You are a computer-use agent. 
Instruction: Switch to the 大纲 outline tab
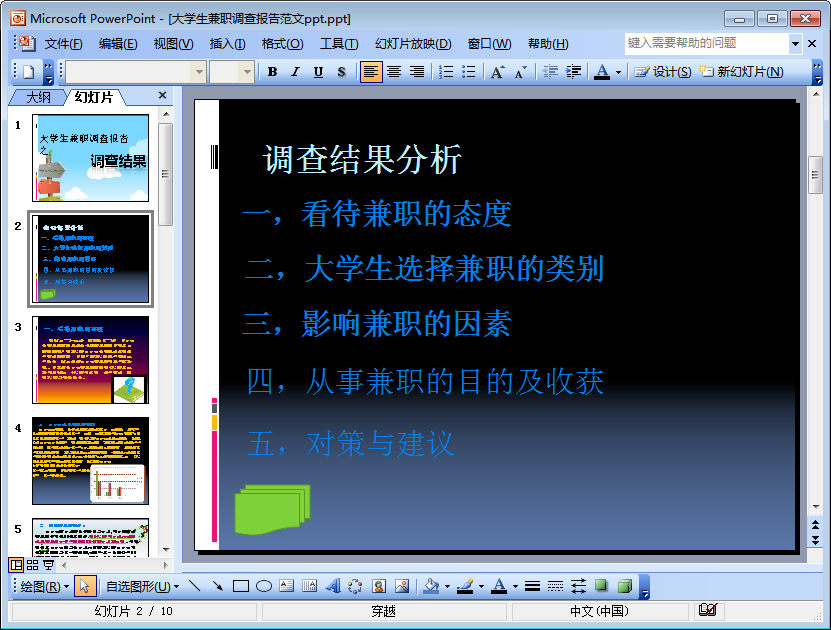pos(39,97)
